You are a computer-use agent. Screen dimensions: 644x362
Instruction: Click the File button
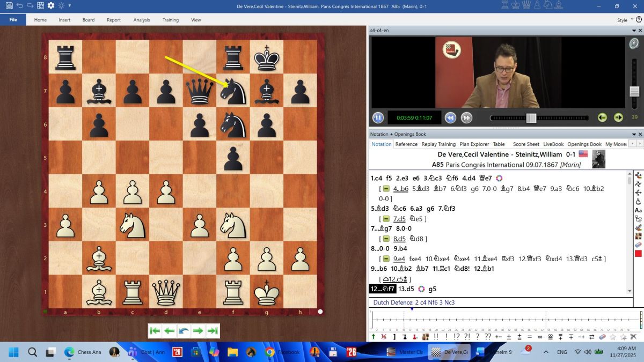point(13,20)
